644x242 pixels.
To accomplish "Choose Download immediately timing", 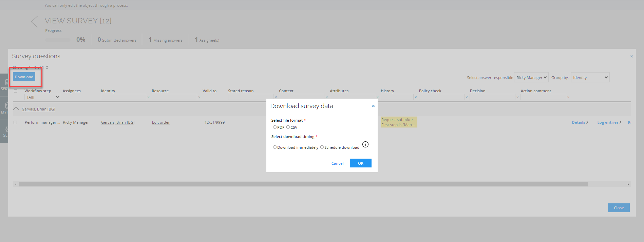I will coord(275,147).
